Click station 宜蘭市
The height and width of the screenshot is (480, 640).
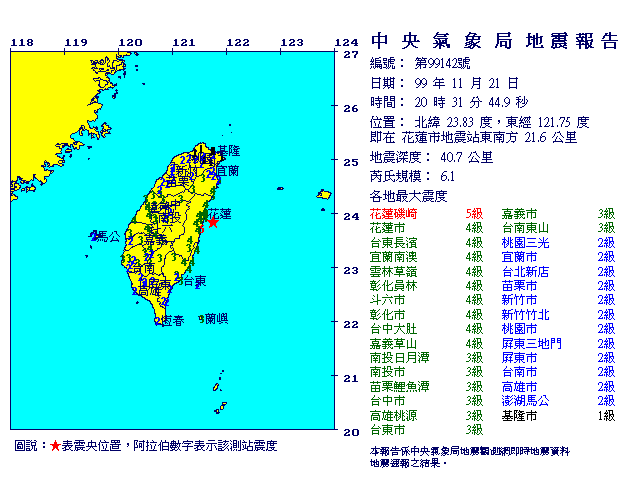coord(519,257)
